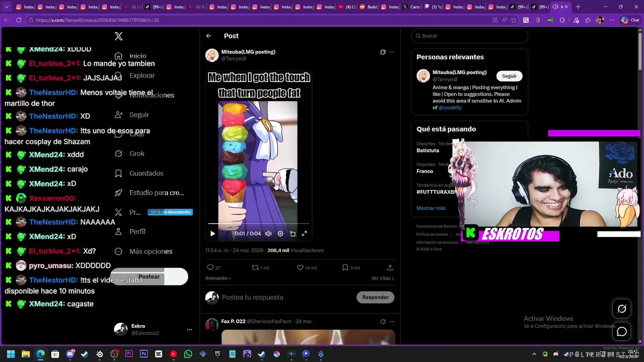Click Mostrar más under trends
Screen dimensions: 644x362
tap(431, 208)
